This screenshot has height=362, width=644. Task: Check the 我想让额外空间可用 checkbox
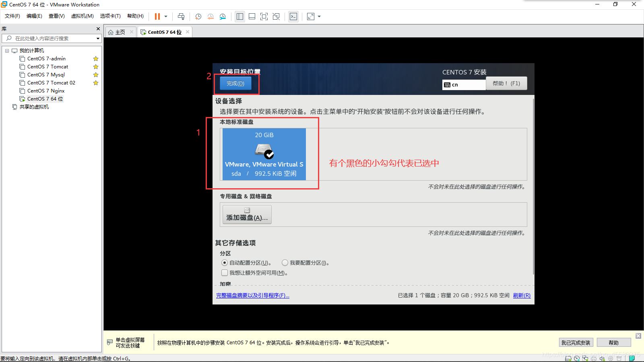(x=225, y=273)
